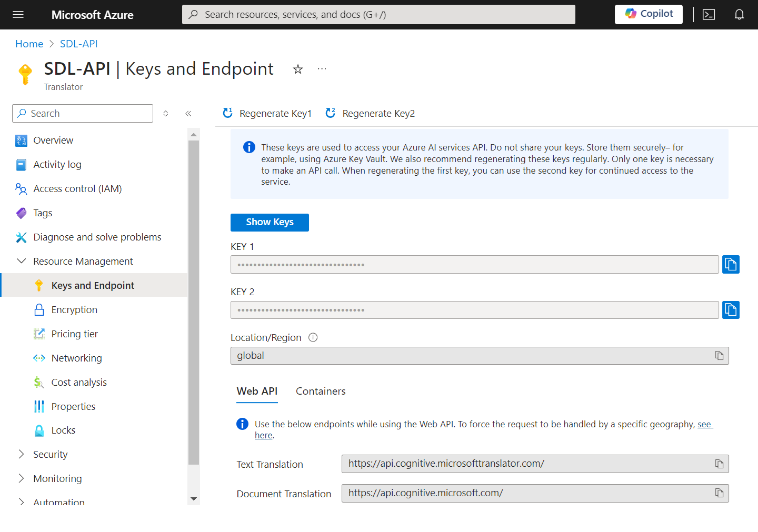Click the Pricing tier edit icon
The width and height of the screenshot is (758, 532).
point(39,334)
